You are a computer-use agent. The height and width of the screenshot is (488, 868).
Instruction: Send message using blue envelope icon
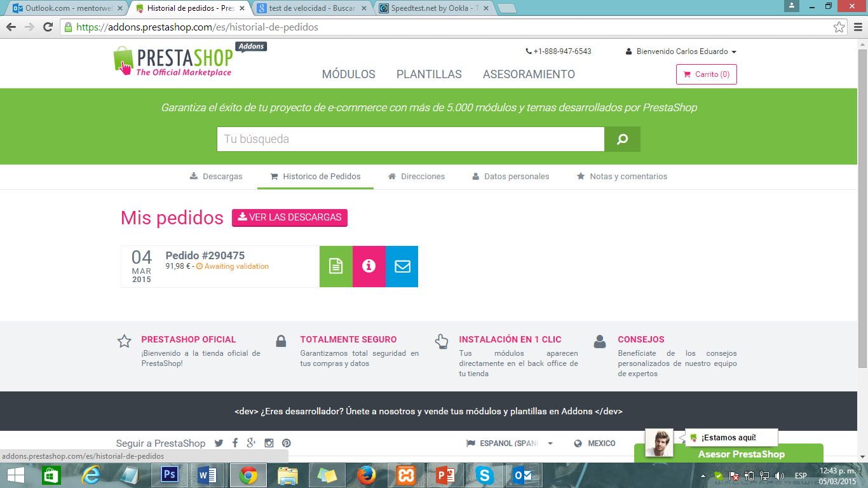click(402, 266)
